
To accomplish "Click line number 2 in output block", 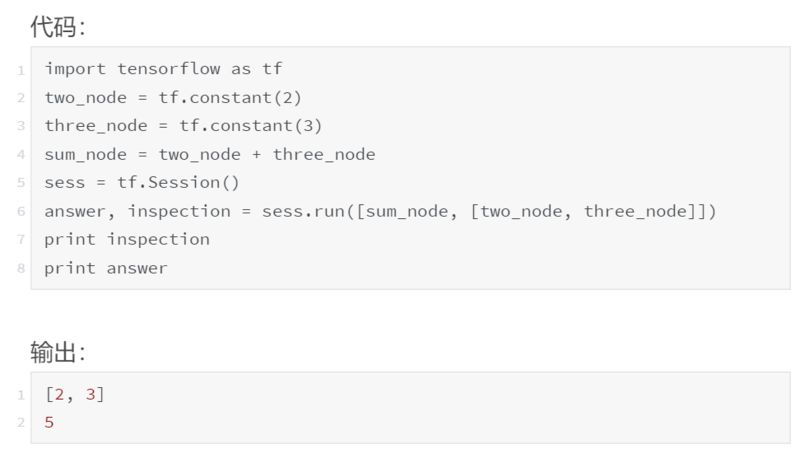I will point(20,424).
